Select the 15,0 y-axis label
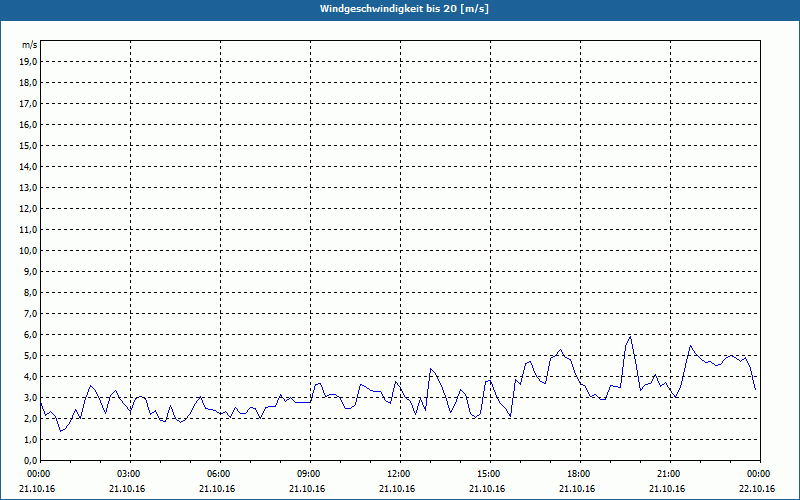The width and height of the screenshot is (800, 500). 29,145
